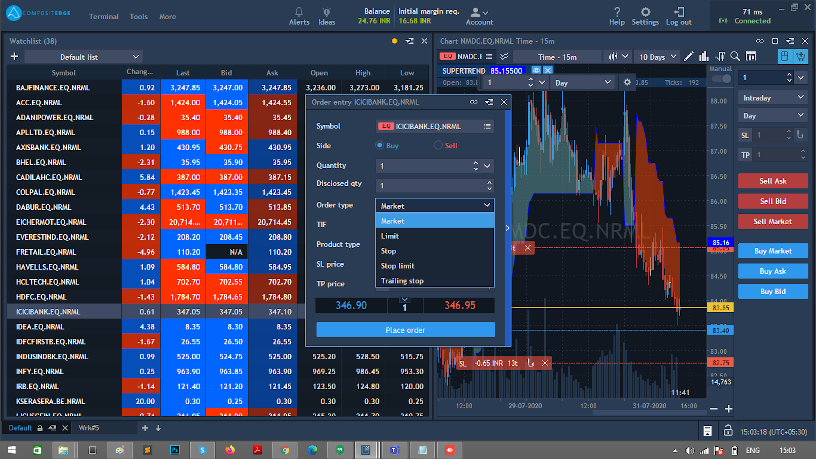Click the save icon in status bar
816x459 pixels.
pyautogui.click(x=708, y=431)
